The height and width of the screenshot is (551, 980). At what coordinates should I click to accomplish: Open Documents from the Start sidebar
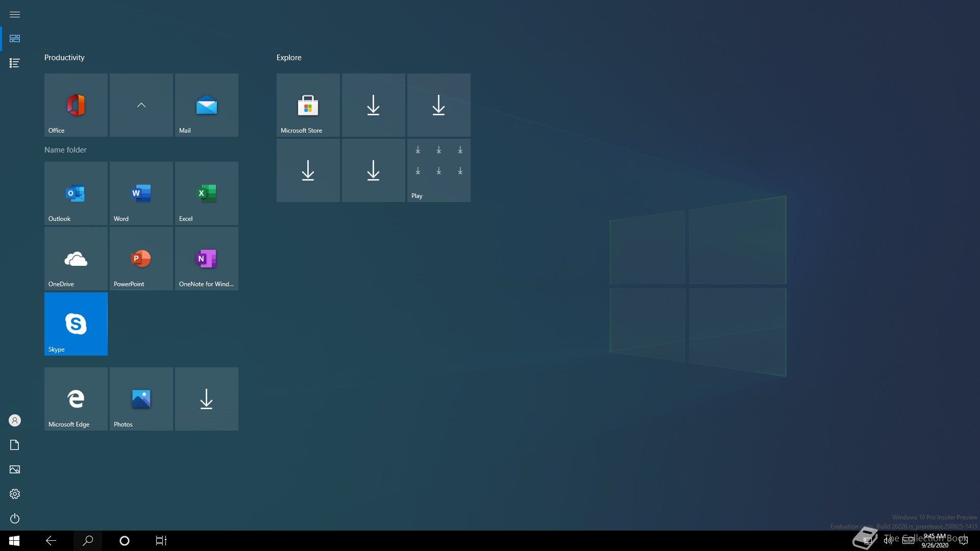click(15, 445)
